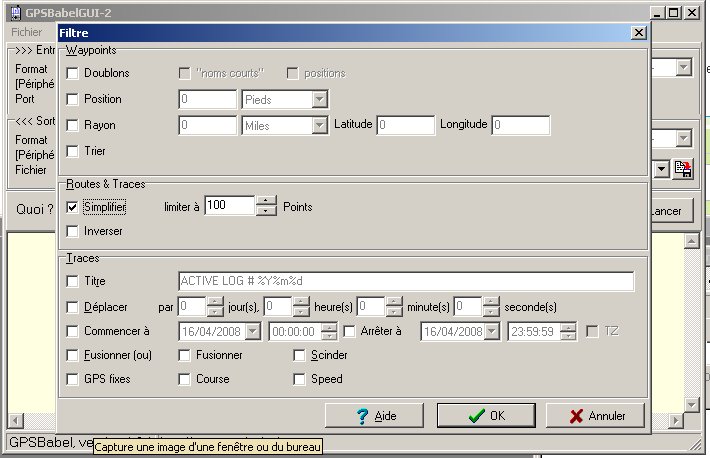Open the Commencer à date dropdown

pos(252,331)
